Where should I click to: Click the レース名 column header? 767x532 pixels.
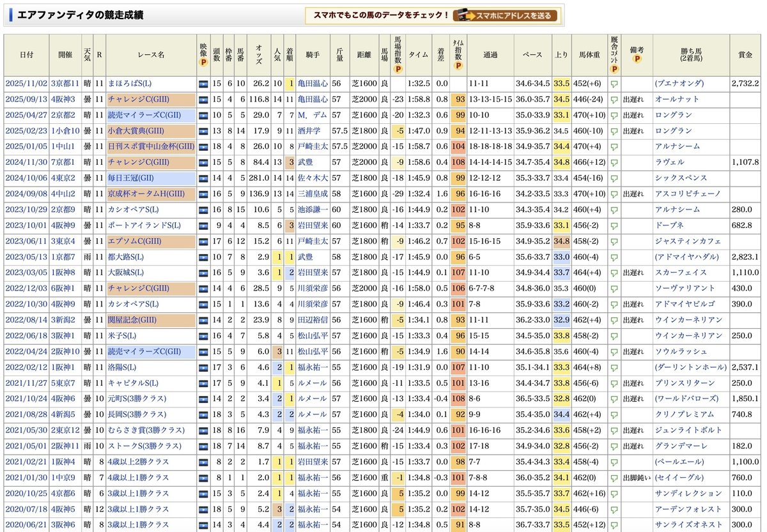click(x=151, y=55)
